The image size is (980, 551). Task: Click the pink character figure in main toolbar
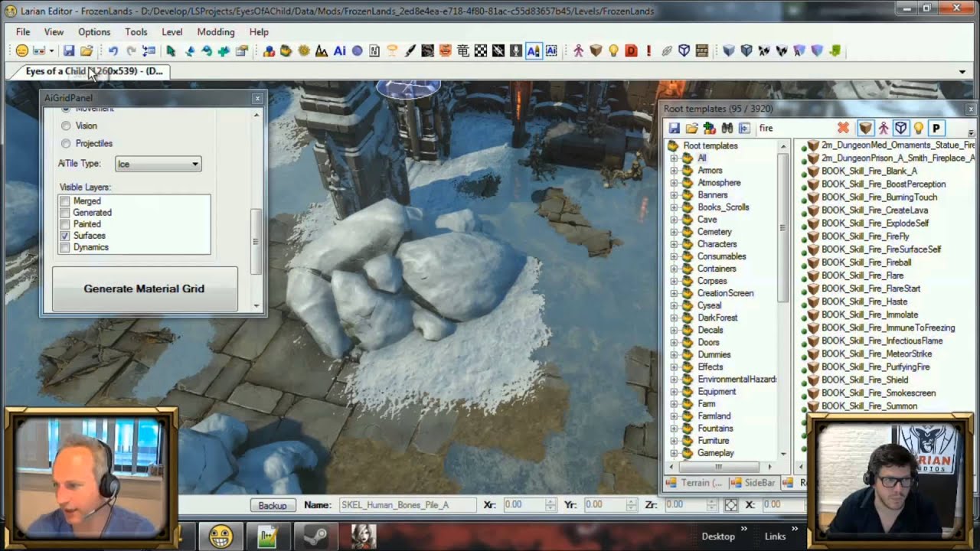click(578, 51)
